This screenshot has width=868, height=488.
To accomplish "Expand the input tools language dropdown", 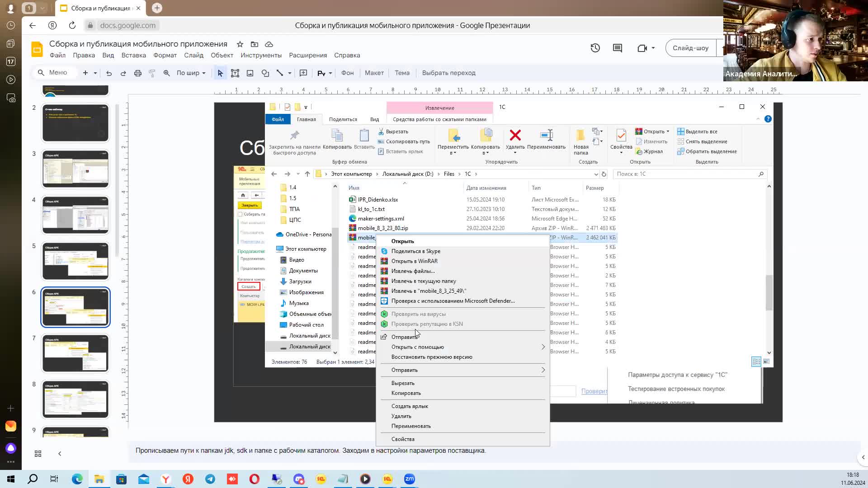I will click(x=330, y=73).
